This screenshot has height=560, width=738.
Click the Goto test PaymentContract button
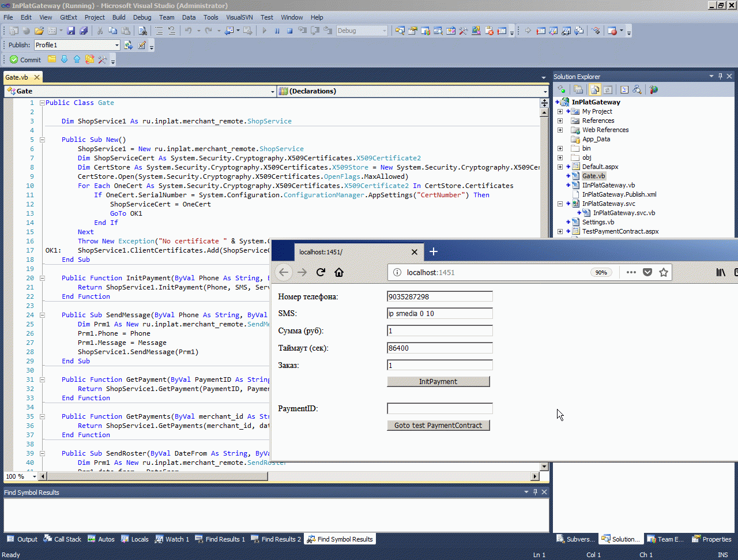point(438,426)
